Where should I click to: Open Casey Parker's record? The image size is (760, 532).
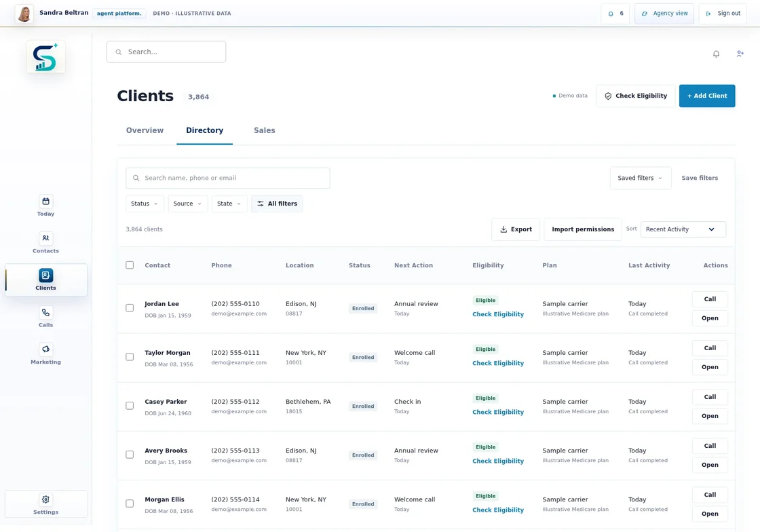click(710, 416)
